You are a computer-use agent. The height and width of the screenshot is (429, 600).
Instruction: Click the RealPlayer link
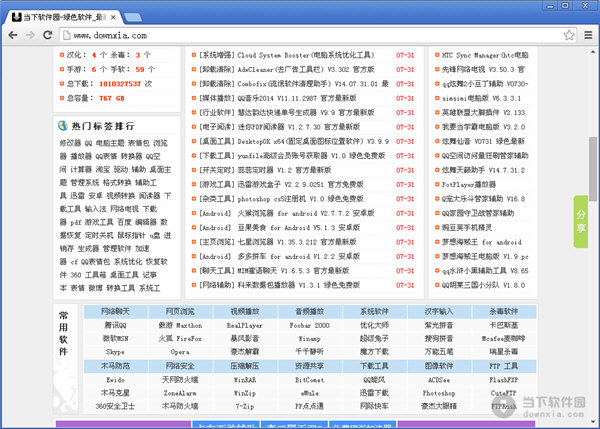[x=245, y=325]
